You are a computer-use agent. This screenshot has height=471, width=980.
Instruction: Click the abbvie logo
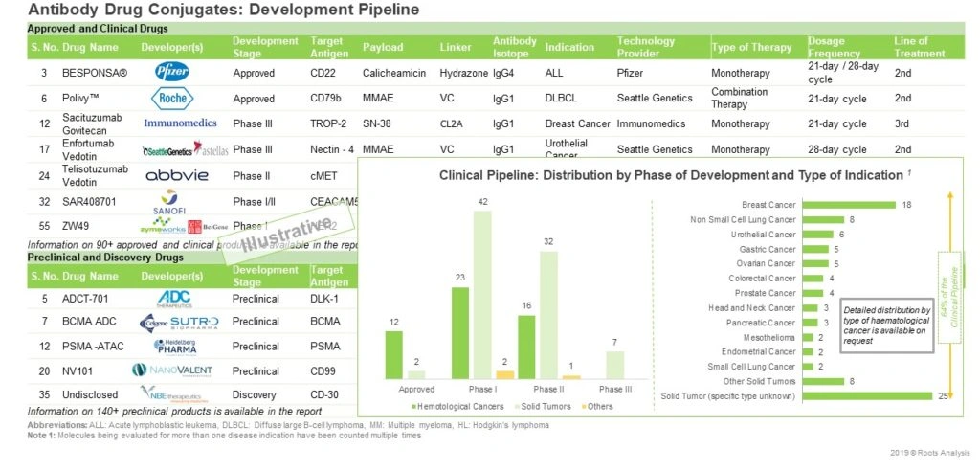point(177,176)
